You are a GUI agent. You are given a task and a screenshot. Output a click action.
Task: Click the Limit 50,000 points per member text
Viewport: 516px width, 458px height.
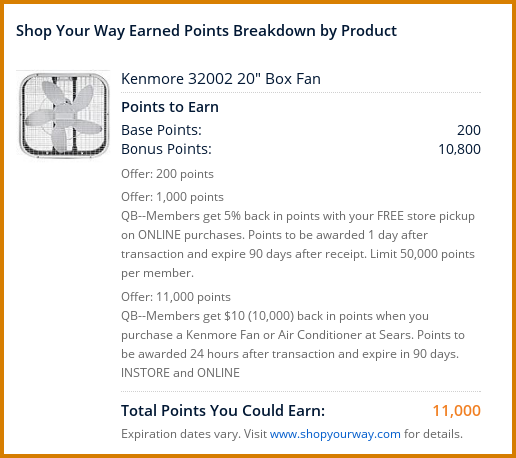point(298,263)
